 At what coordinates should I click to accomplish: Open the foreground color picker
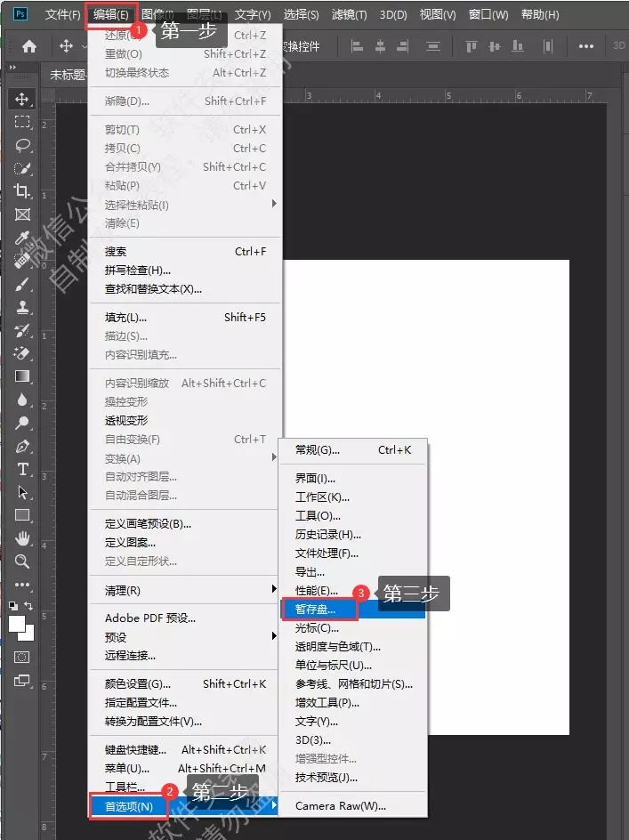click(17, 625)
